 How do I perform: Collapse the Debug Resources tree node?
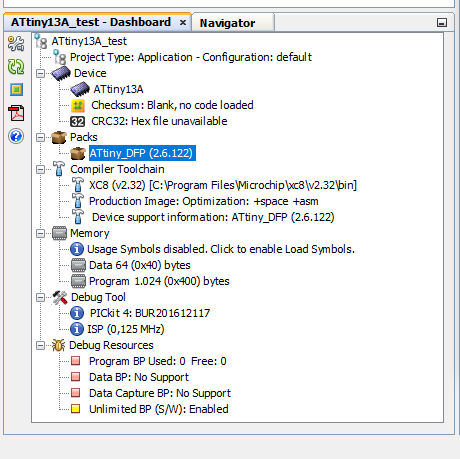pyautogui.click(x=40, y=345)
